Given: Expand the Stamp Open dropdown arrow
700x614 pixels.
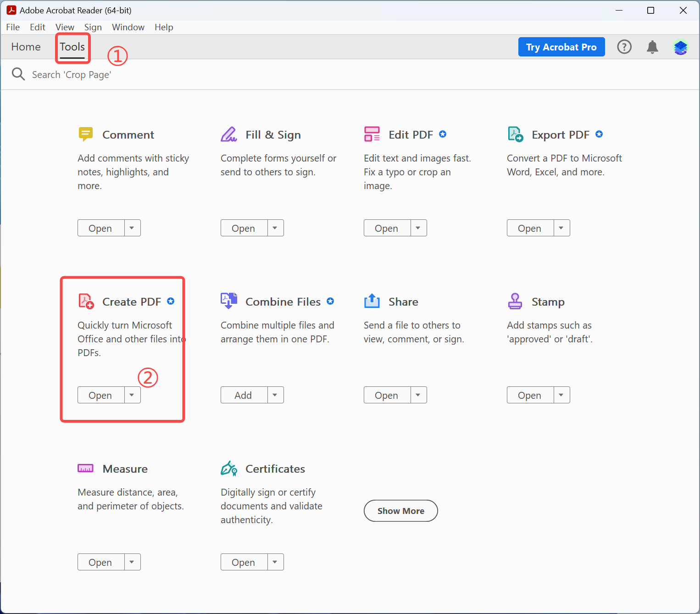Looking at the screenshot, I should point(561,395).
